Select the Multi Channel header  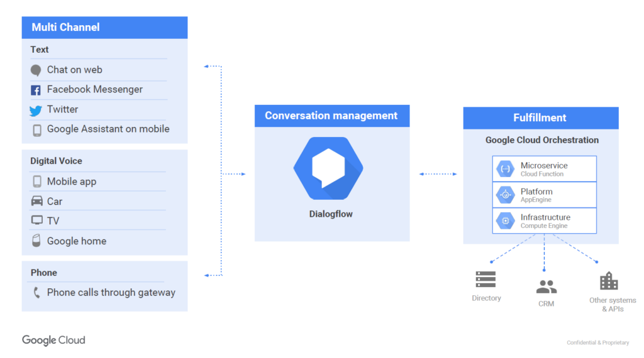(105, 28)
